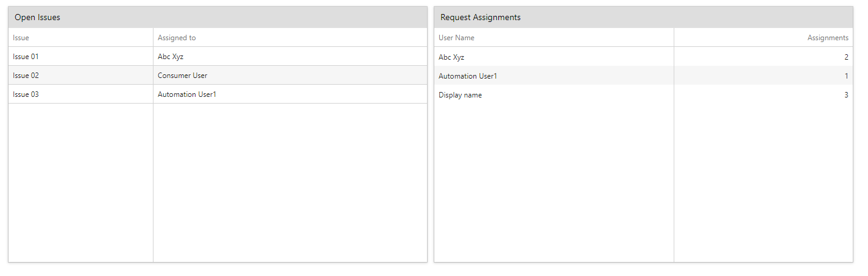The image size is (868, 276).
Task: Click the Request Assignments panel title
Action: click(481, 18)
